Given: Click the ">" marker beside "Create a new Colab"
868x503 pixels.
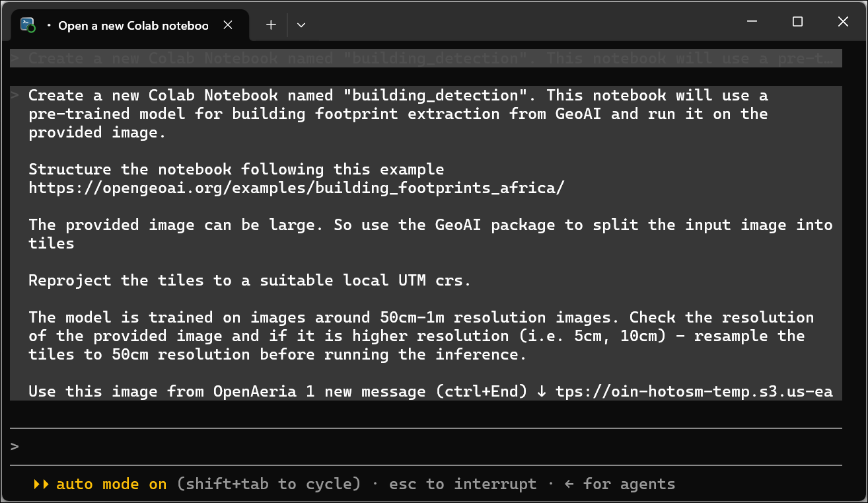Looking at the screenshot, I should (15, 95).
